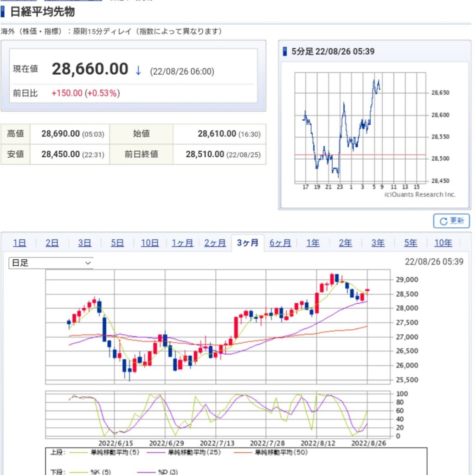The height and width of the screenshot is (475, 476).
Task: Switch to the 1ヶ月 chart period
Action: pos(182,243)
